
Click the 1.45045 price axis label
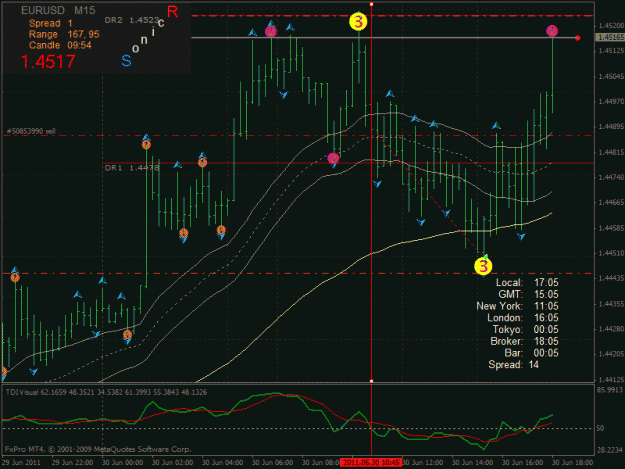point(611,76)
